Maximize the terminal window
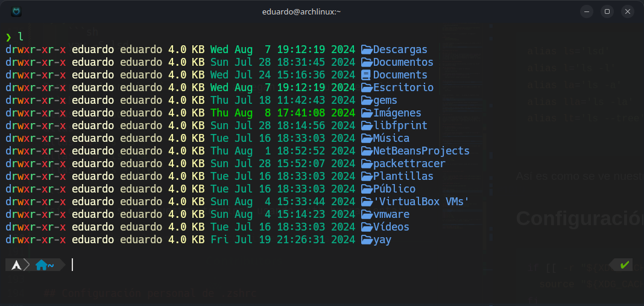This screenshot has width=644, height=306. 607,11
